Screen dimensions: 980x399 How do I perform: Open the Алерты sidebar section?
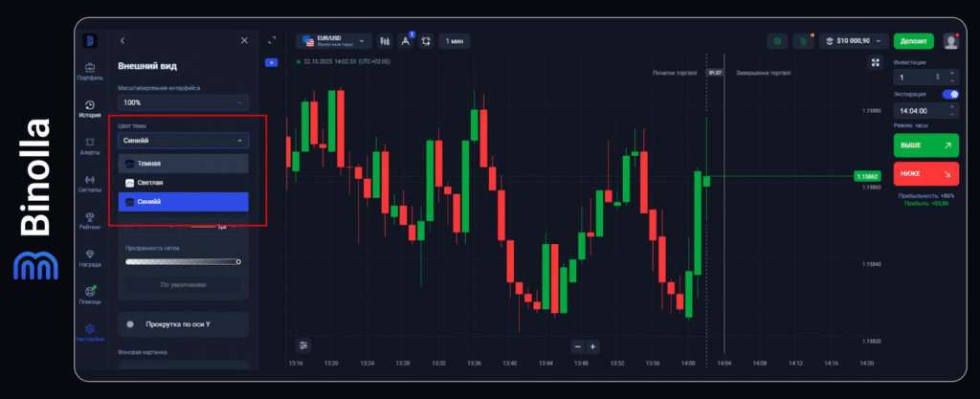coord(90,145)
